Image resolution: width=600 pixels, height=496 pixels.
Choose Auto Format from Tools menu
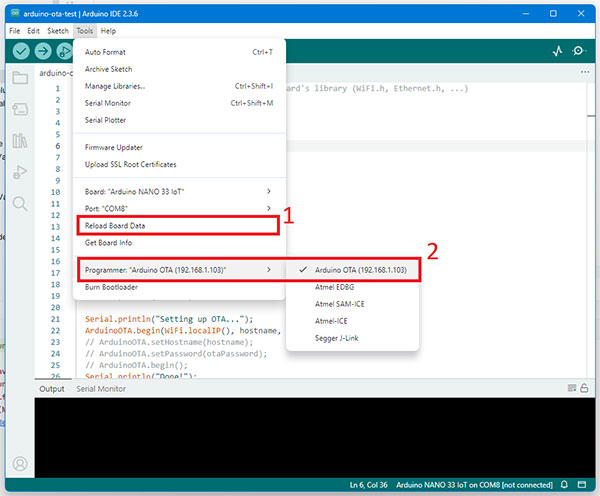click(x=179, y=52)
